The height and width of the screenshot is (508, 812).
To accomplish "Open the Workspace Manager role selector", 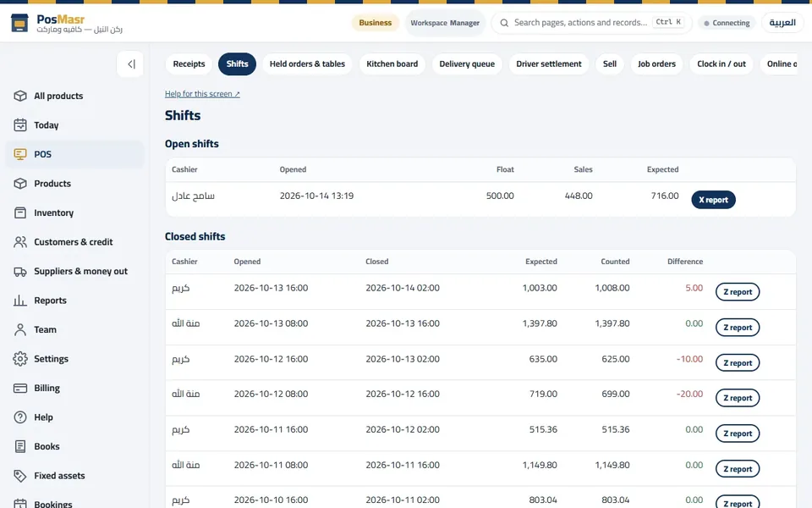I will pos(445,23).
